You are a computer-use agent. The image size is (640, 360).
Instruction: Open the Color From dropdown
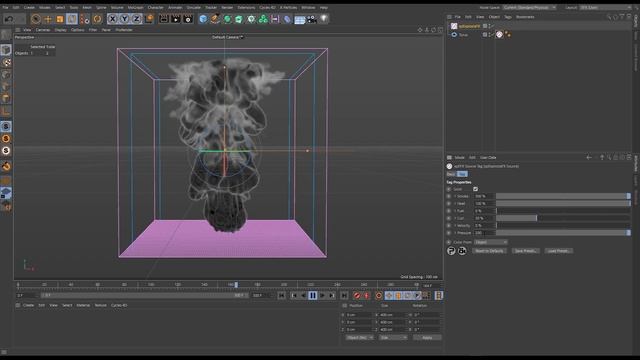click(491, 242)
